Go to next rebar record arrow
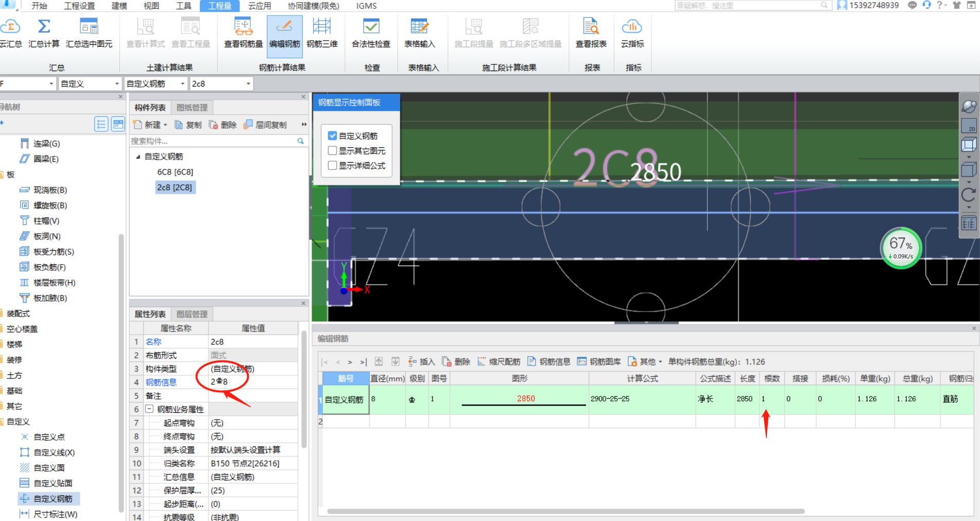The width and height of the screenshot is (980, 521). (350, 362)
